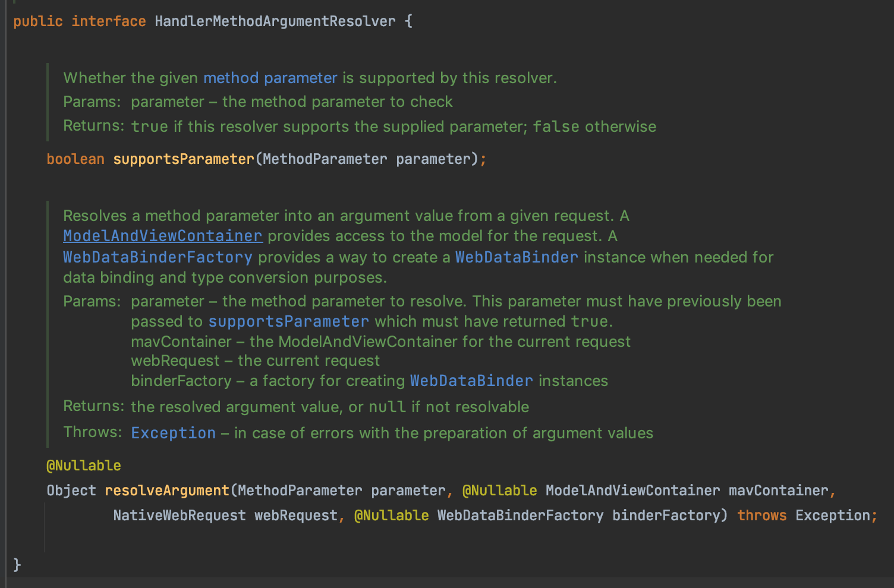
Task: Click @Nullable before WebDataBinderFactory parameter type
Action: tap(392, 516)
